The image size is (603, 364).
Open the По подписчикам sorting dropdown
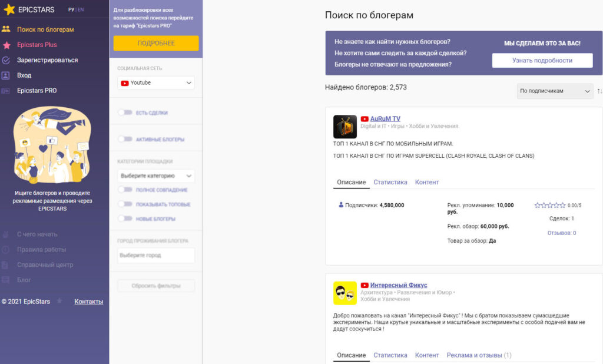(554, 91)
